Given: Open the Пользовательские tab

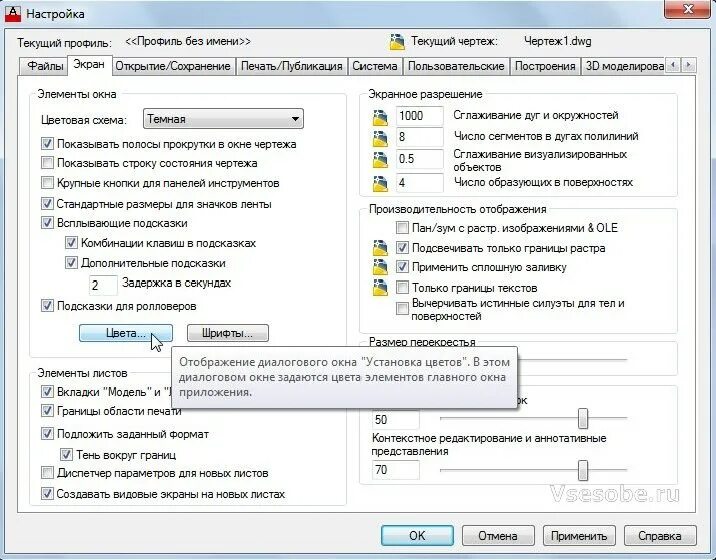Looking at the screenshot, I should (456, 66).
